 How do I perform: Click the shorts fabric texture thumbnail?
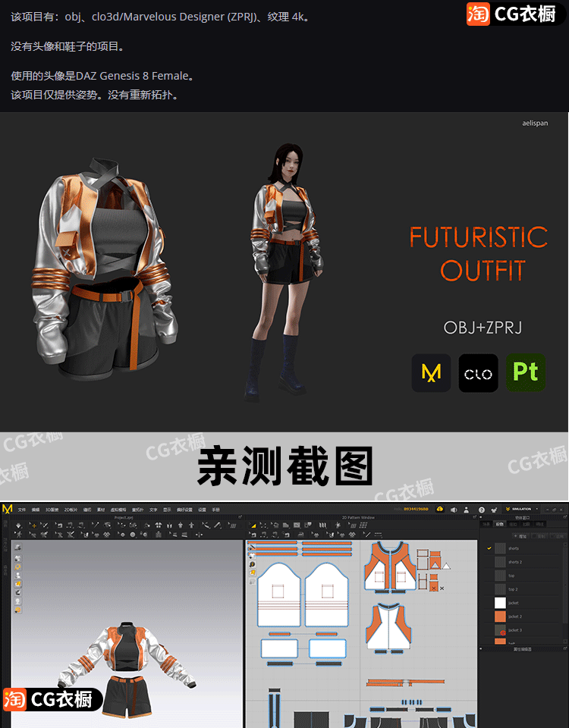[500, 548]
